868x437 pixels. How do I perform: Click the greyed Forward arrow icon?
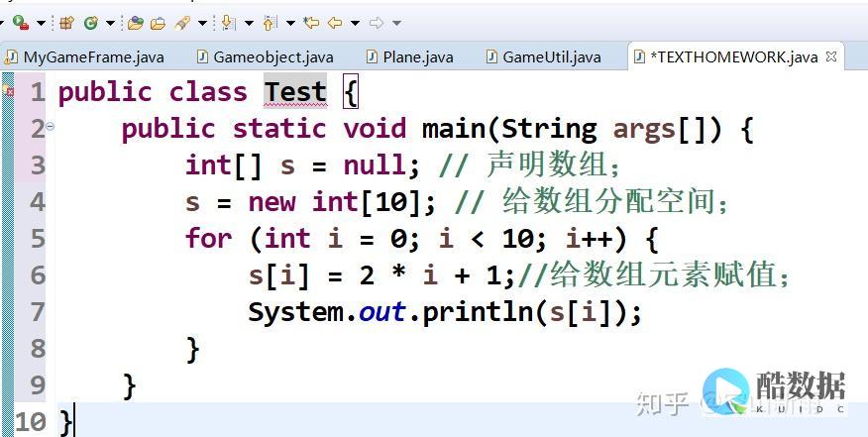pos(377,23)
